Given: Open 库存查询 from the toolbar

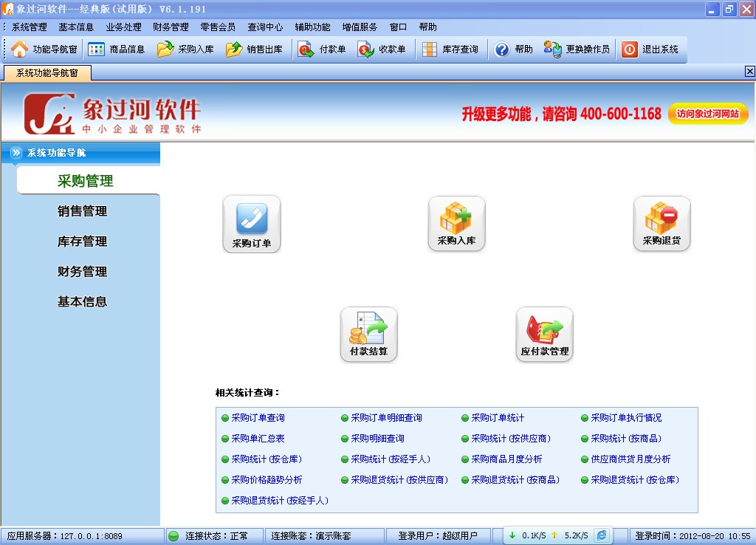Looking at the screenshot, I should click(450, 49).
